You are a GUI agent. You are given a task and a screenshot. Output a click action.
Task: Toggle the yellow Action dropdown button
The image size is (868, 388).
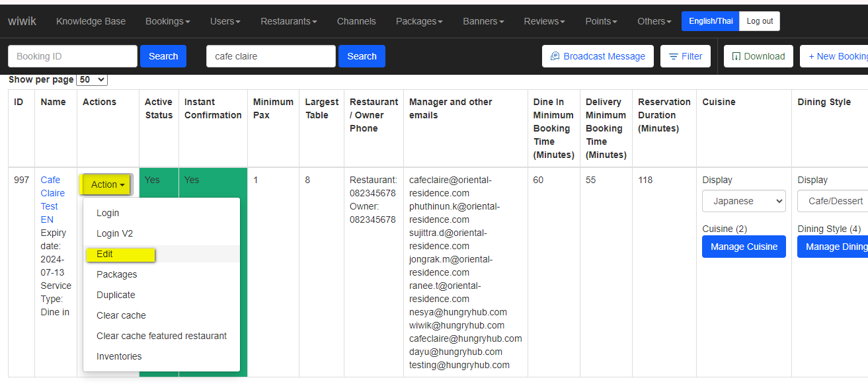(x=108, y=184)
